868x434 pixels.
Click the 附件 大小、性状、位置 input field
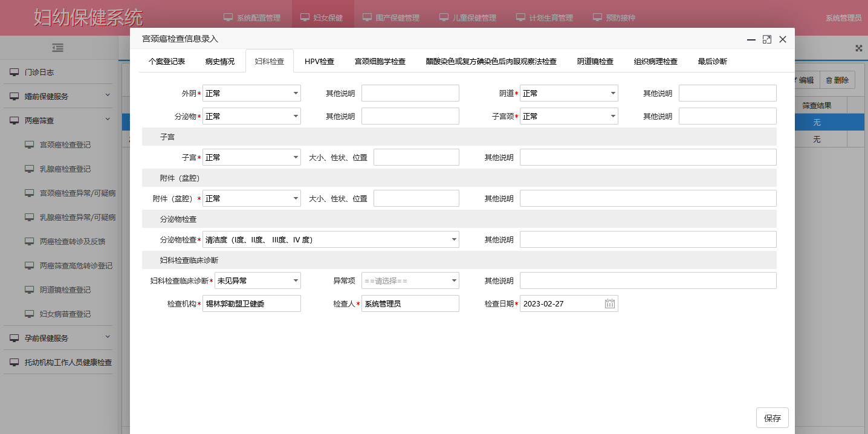coord(416,198)
